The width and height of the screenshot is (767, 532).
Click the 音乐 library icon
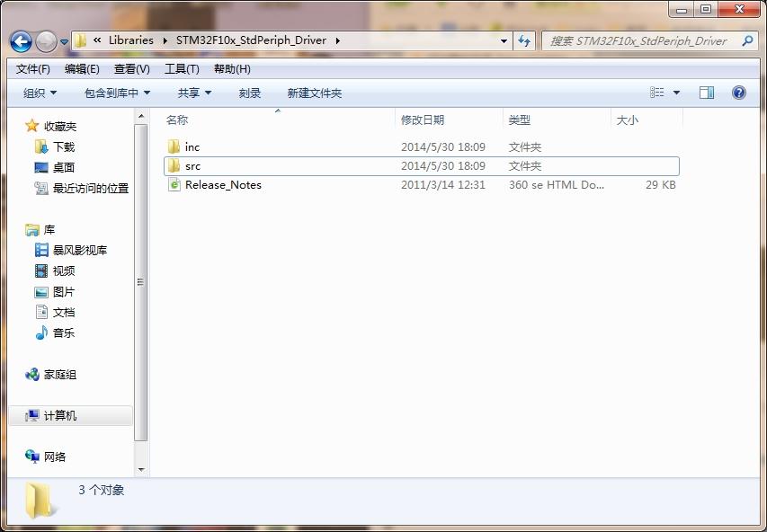(x=41, y=332)
